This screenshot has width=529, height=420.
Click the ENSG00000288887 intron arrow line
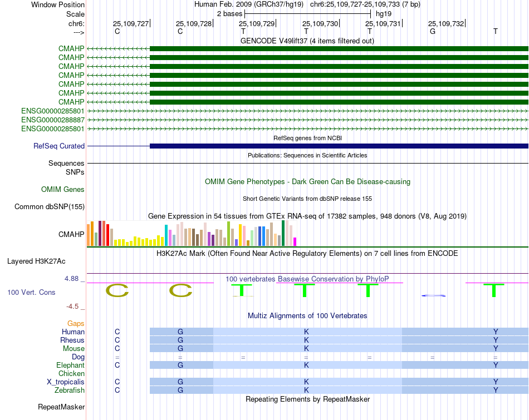pos(307,120)
